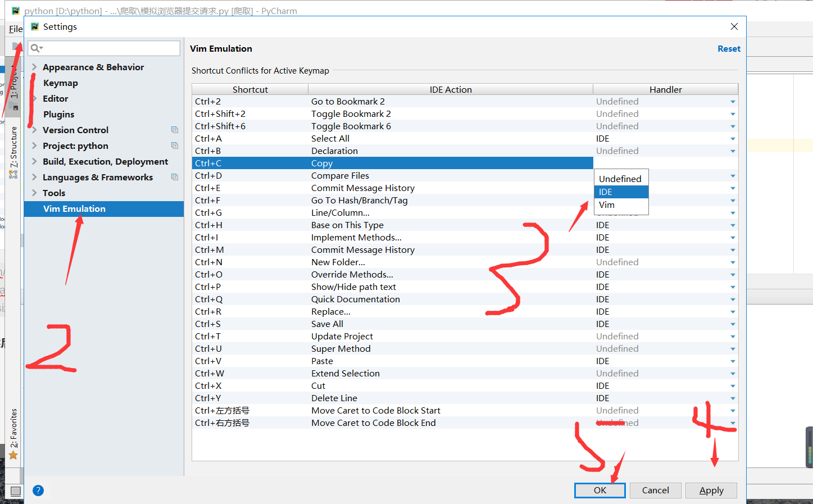Image resolution: width=813 pixels, height=504 pixels.
Task: Click the project-level icon beside Languages & Frameworks
Action: (175, 177)
